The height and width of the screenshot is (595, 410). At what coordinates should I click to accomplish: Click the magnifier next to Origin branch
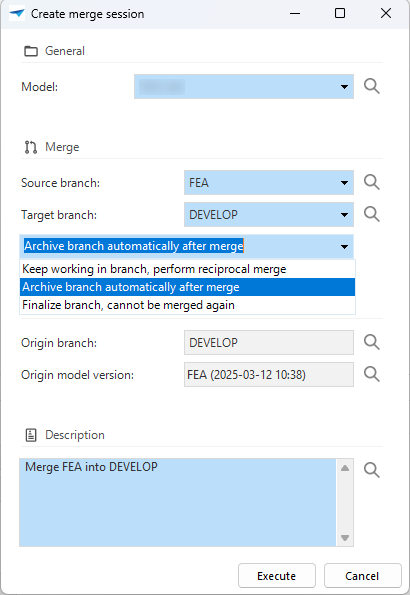[372, 342]
